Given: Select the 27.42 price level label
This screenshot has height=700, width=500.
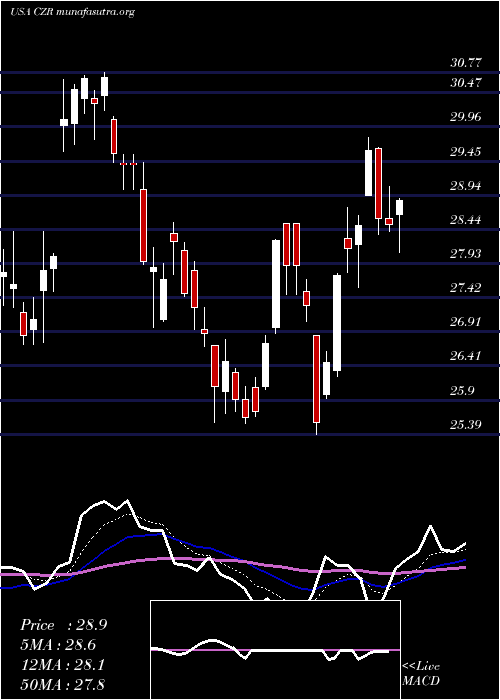Looking at the screenshot, I should (x=466, y=288).
